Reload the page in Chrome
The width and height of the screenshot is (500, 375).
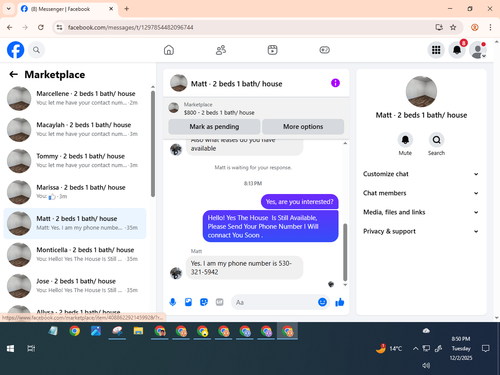[41, 27]
